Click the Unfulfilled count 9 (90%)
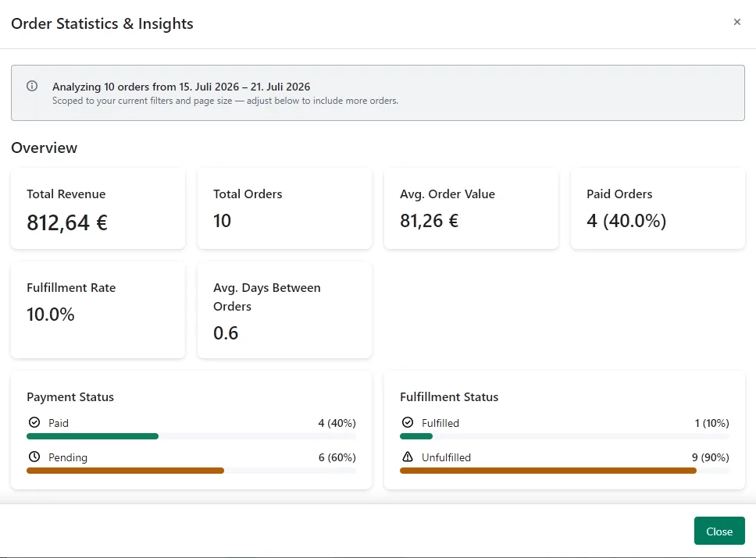The width and height of the screenshot is (756, 558). [x=710, y=457]
